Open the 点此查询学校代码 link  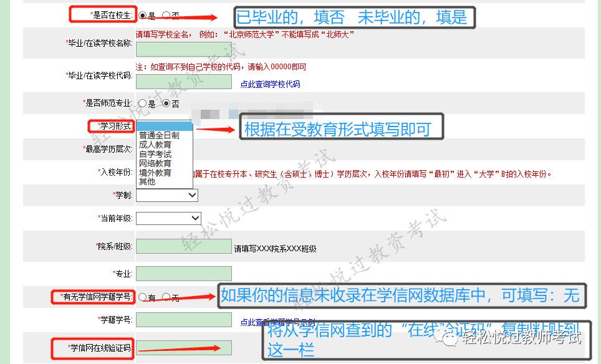[x=270, y=84]
